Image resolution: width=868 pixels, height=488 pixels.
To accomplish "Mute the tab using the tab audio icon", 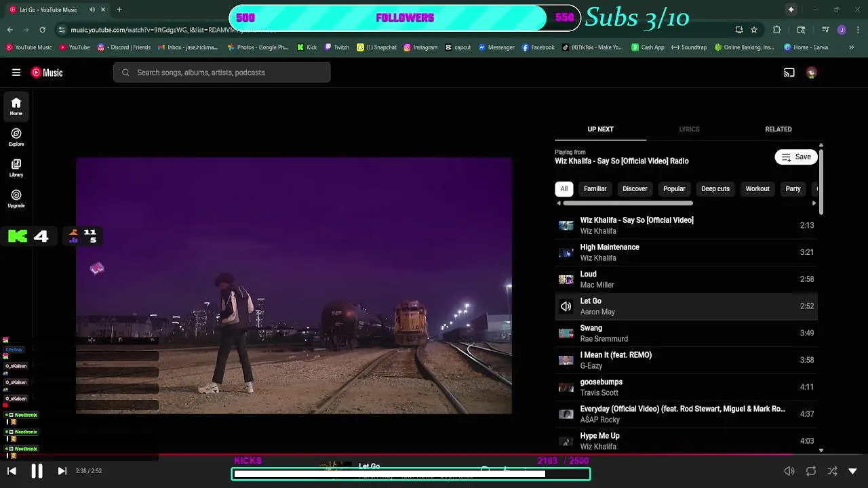I will (92, 9).
